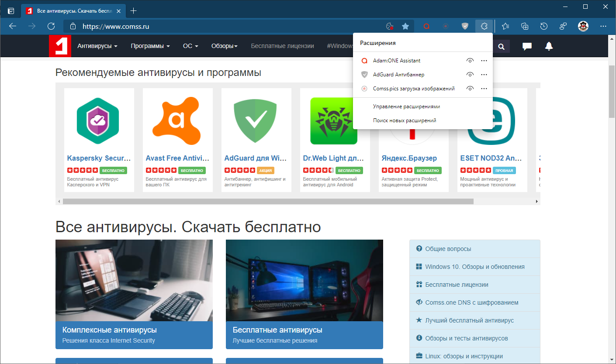The image size is (616, 364).
Task: Go back to the previous page
Action: [13, 26]
